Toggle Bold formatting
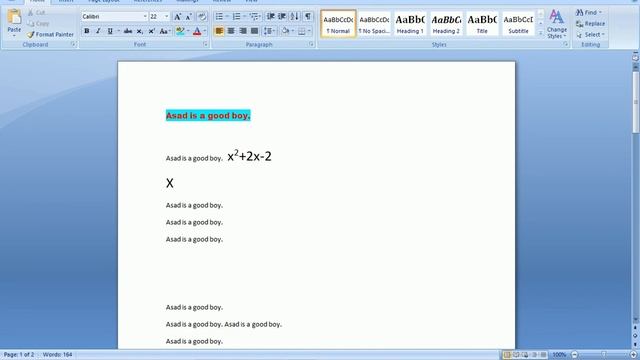This screenshot has width=640, height=360. coord(87,31)
